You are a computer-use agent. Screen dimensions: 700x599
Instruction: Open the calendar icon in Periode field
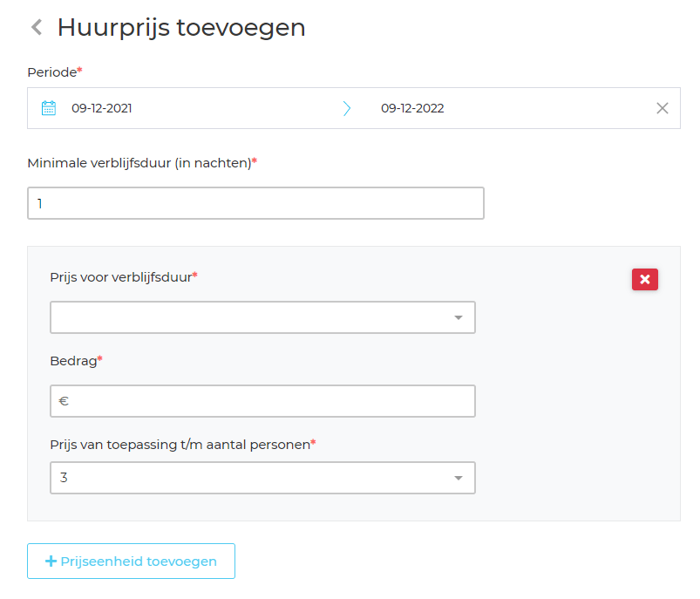(x=49, y=108)
